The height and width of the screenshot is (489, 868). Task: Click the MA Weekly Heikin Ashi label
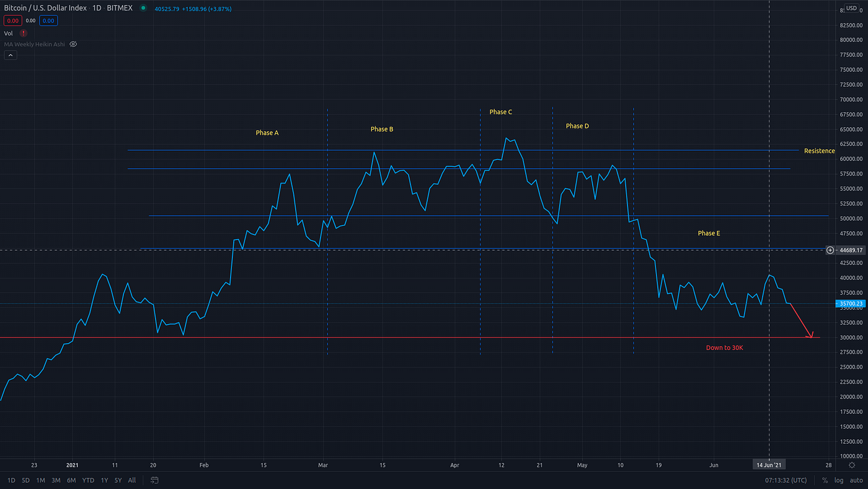tap(35, 44)
